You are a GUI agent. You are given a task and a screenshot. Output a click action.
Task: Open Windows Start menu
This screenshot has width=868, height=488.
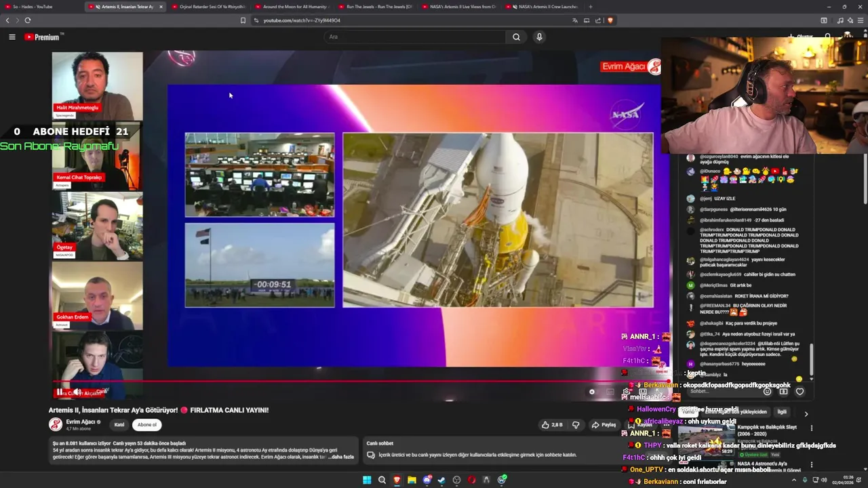coord(367,480)
